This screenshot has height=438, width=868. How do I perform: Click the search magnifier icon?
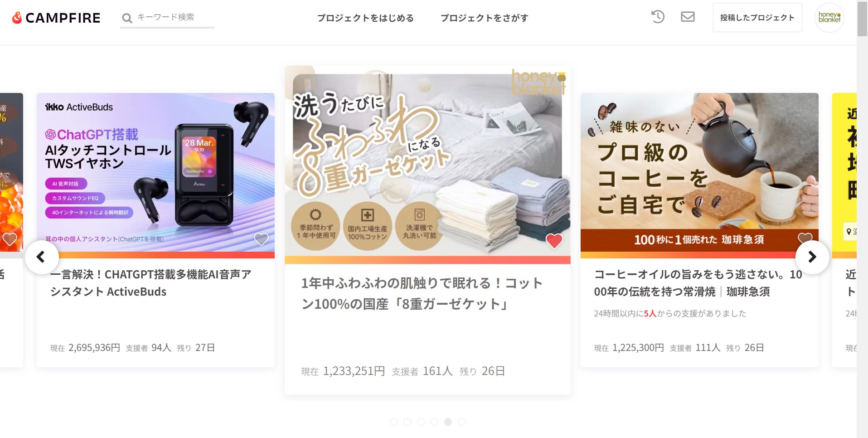[127, 18]
